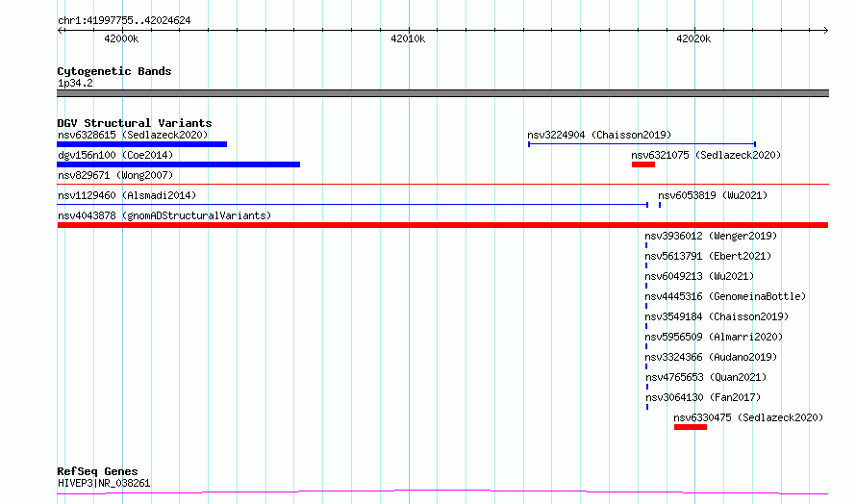Open nsv4765653 (Quan2021) variant
856x504 pixels.
tap(706, 377)
